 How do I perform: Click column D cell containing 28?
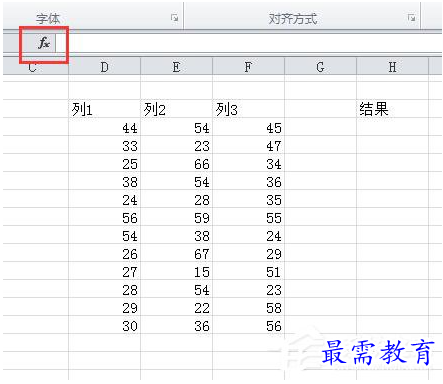[x=105, y=289]
